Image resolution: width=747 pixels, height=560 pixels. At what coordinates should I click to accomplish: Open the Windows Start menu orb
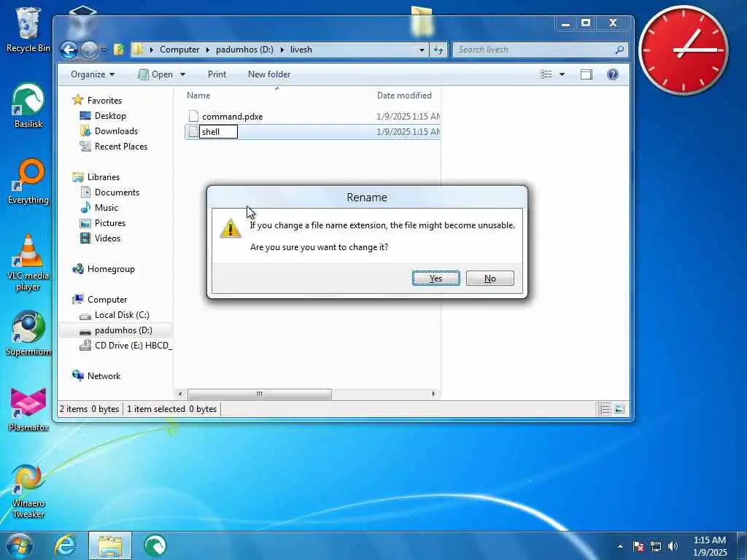tap(19, 545)
